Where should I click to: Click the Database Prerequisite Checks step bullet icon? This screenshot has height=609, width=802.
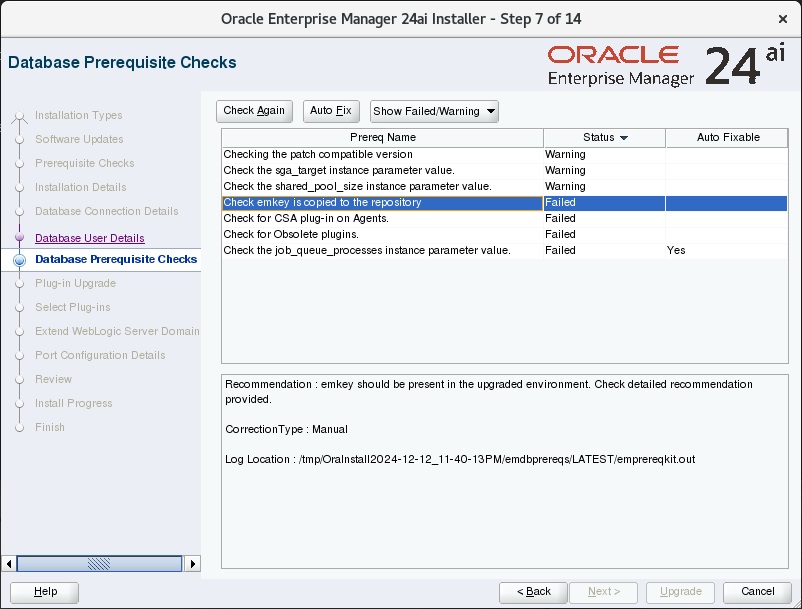click(19, 260)
